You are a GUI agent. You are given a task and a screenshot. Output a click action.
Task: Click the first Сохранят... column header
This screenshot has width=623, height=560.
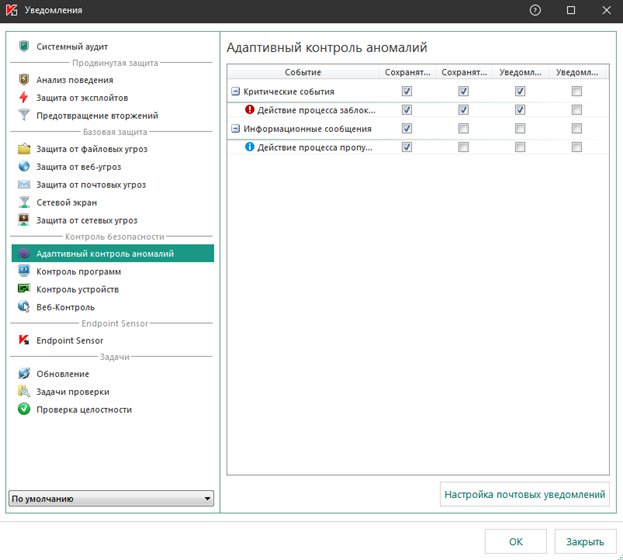407,72
